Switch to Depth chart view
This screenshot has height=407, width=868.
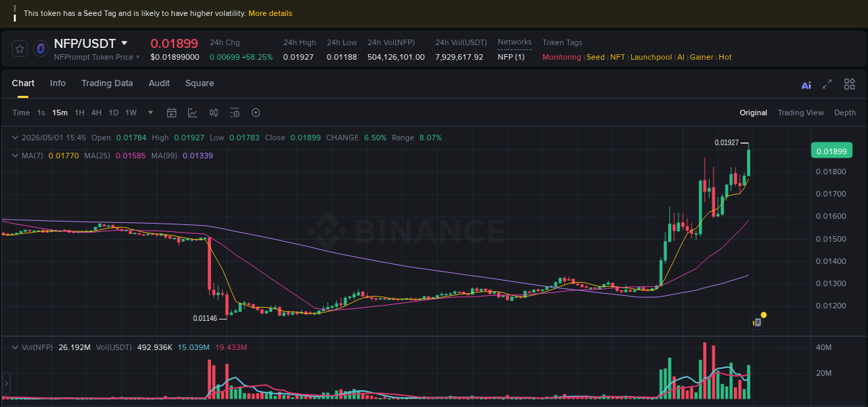(x=845, y=113)
